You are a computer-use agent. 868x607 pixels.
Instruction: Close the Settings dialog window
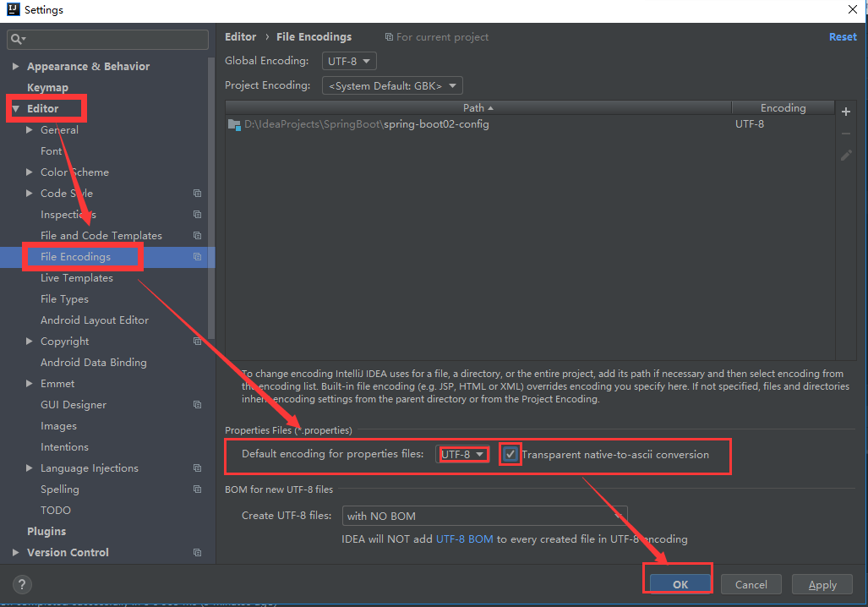tap(853, 9)
